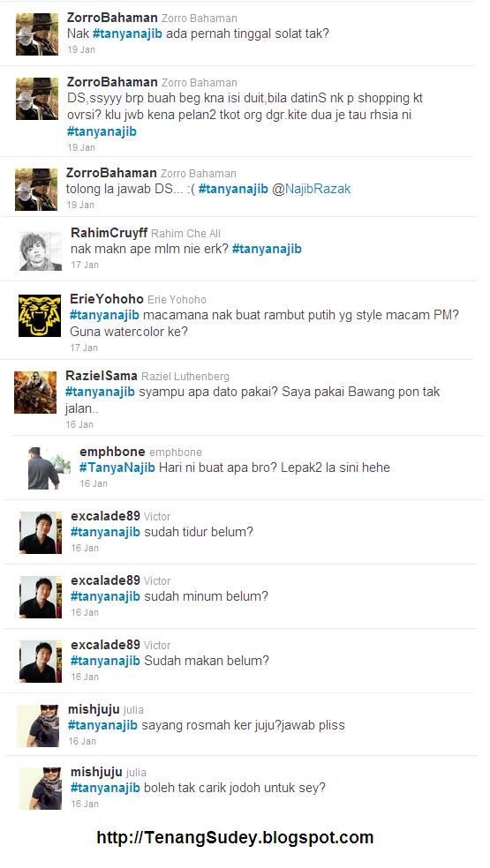This screenshot has height=868, width=490.
Task: Click excalade89 avatar on 'sudah tidur' tweet
Action: tap(41, 533)
